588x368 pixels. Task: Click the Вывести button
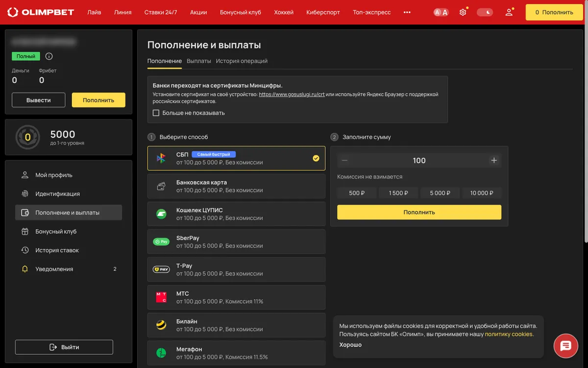pyautogui.click(x=39, y=100)
